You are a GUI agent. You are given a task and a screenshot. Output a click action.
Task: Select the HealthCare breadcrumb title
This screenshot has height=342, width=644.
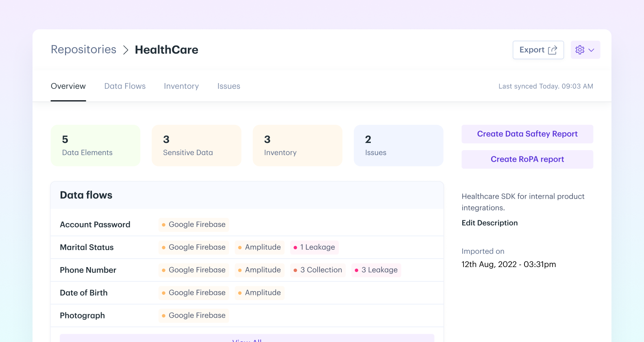167,50
